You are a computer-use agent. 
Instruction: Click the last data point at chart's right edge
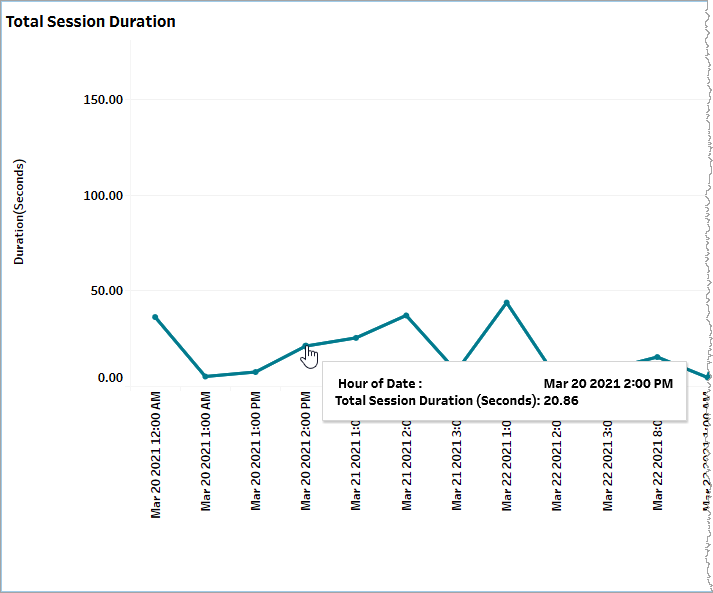(707, 377)
